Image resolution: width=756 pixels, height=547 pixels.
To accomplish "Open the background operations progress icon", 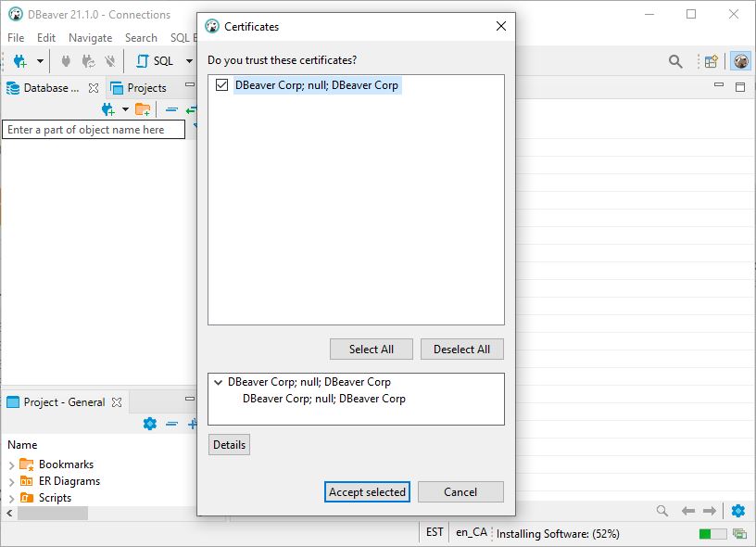I will click(x=739, y=533).
